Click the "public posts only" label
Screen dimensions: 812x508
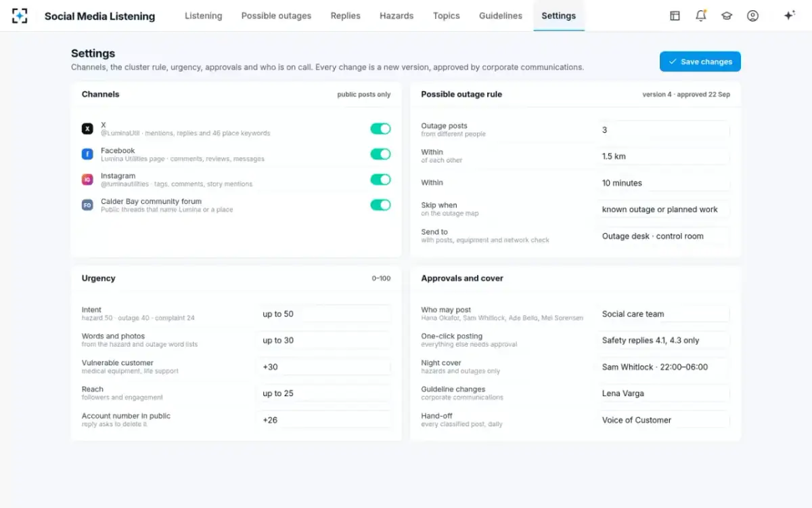click(364, 95)
